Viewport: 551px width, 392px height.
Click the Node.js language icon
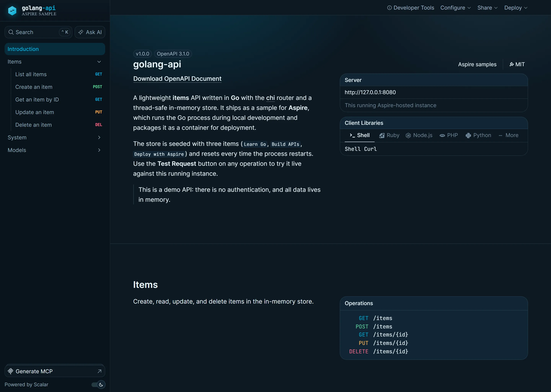tap(408, 135)
